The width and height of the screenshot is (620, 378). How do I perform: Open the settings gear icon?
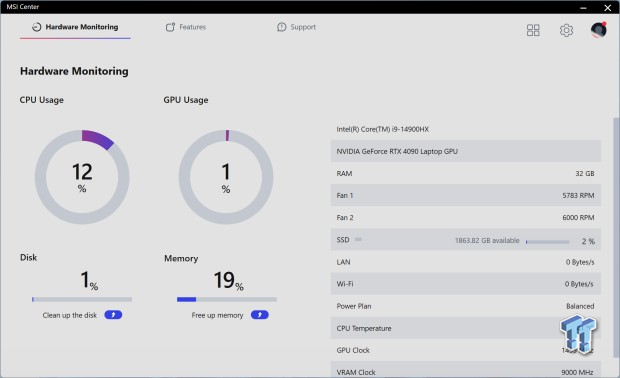click(566, 30)
